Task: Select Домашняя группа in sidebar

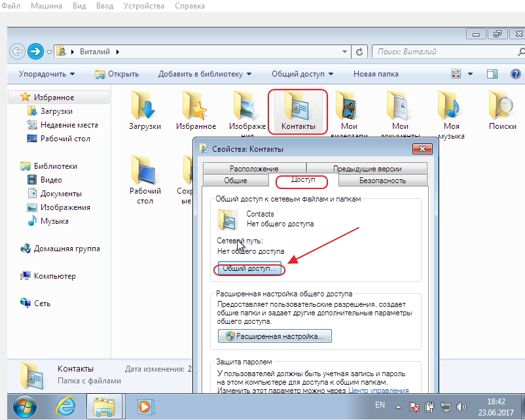Action: coord(60,249)
